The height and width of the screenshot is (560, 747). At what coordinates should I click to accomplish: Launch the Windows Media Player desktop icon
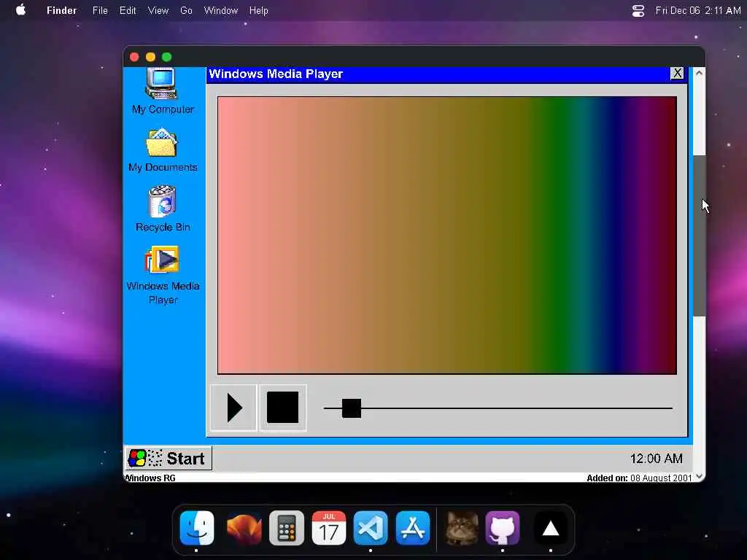tap(162, 259)
